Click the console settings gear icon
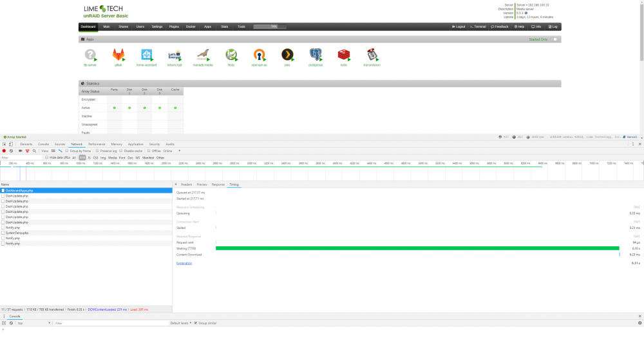The height and width of the screenshot is (363, 644). point(640,323)
